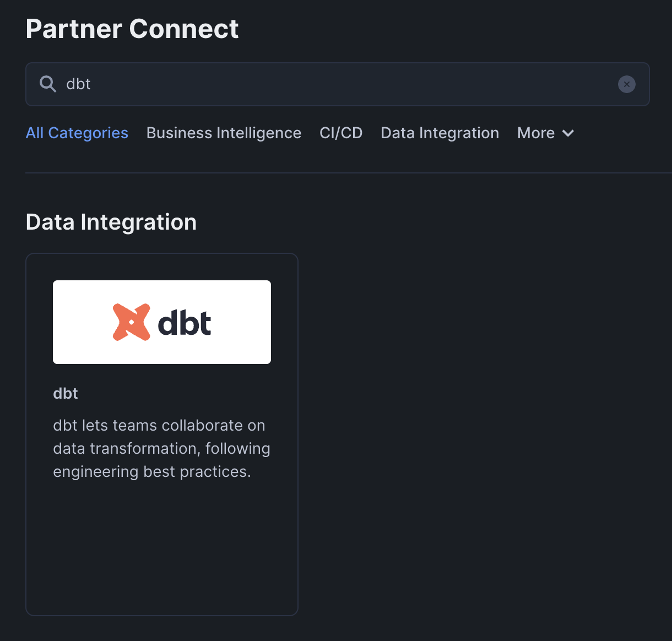The width and height of the screenshot is (672, 641).
Task: Launch the dbt integration tile
Action: click(x=161, y=434)
